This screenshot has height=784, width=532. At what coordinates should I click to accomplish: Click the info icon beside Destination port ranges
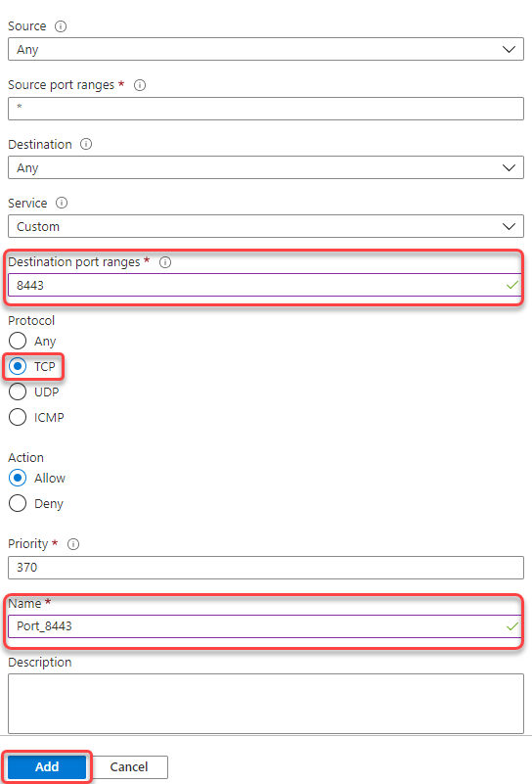pos(165,262)
